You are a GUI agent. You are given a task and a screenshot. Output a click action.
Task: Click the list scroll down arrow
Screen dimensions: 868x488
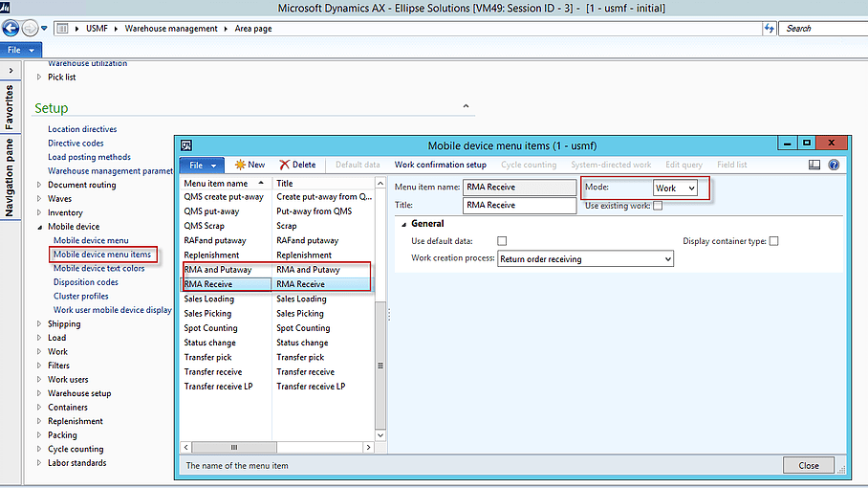click(x=380, y=435)
